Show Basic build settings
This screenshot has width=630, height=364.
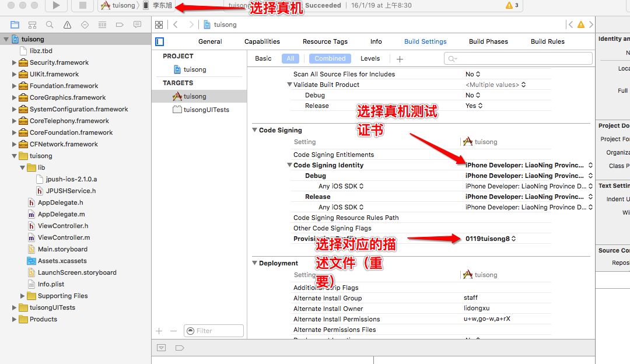263,59
